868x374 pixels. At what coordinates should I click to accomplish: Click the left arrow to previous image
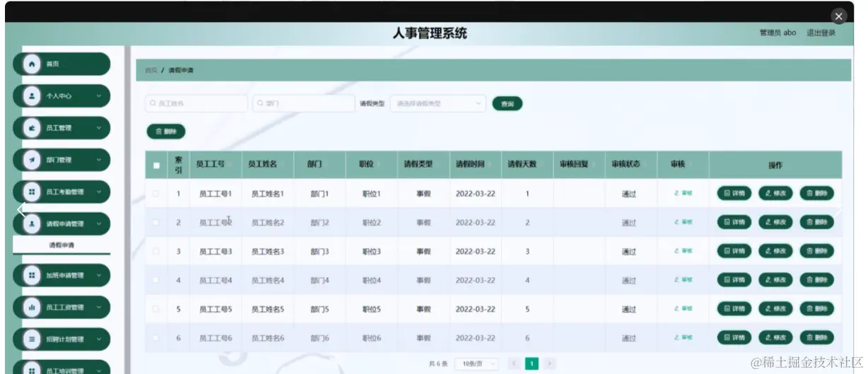pyautogui.click(x=21, y=209)
